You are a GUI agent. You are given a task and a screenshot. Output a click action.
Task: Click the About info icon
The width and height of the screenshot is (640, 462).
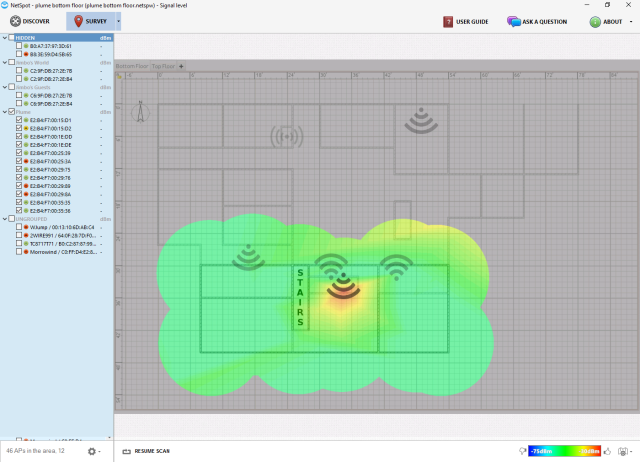coord(594,21)
